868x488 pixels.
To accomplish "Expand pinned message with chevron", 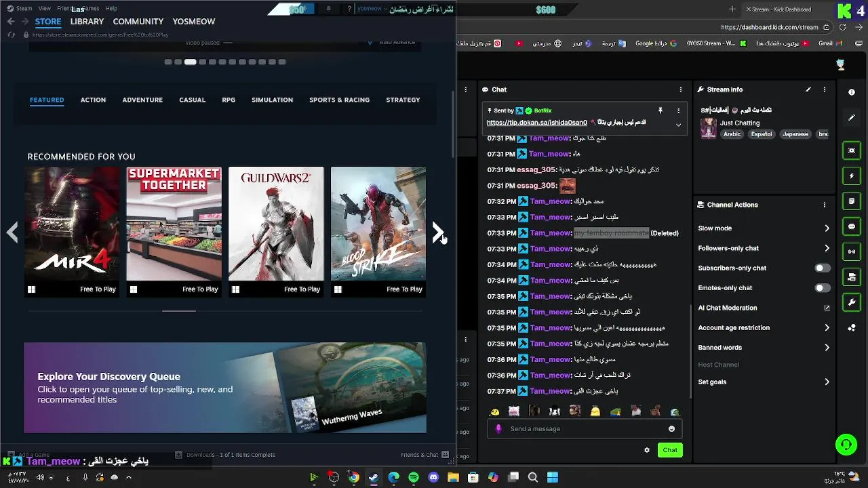I will (x=678, y=125).
